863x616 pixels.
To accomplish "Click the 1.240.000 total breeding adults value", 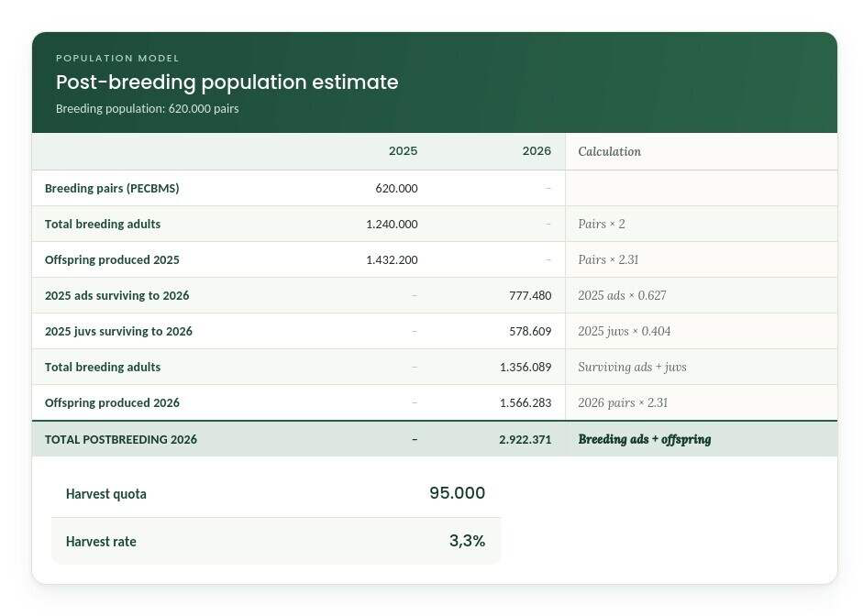I will [x=392, y=224].
